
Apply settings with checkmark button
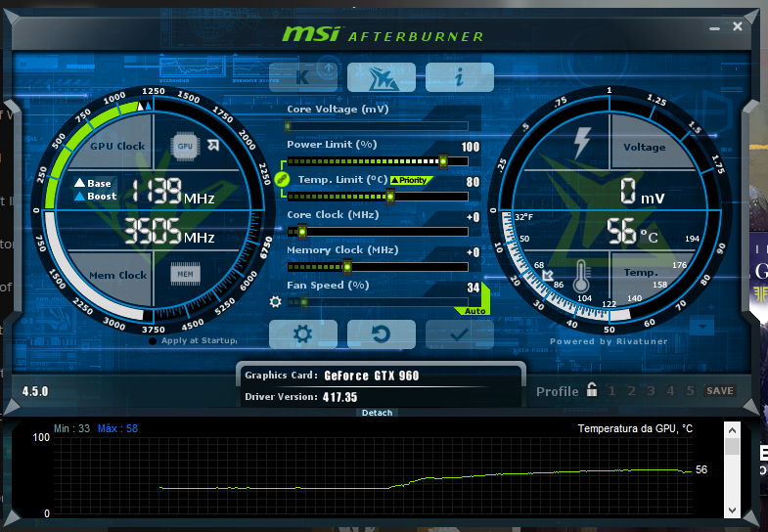tap(460, 334)
